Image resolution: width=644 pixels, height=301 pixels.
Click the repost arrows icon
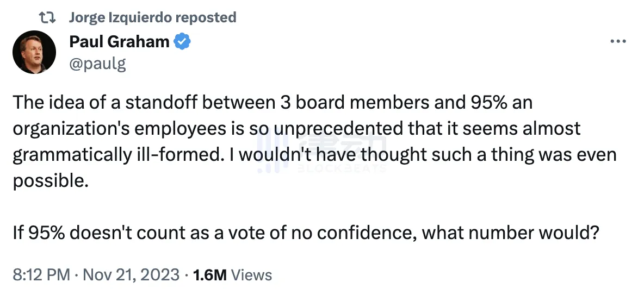tap(49, 18)
